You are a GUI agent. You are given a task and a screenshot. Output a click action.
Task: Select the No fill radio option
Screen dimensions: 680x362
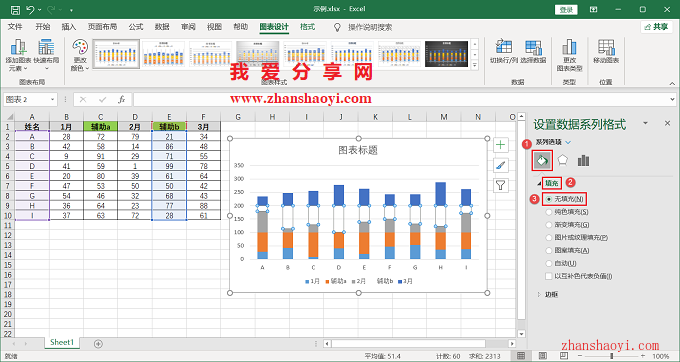[549, 199]
